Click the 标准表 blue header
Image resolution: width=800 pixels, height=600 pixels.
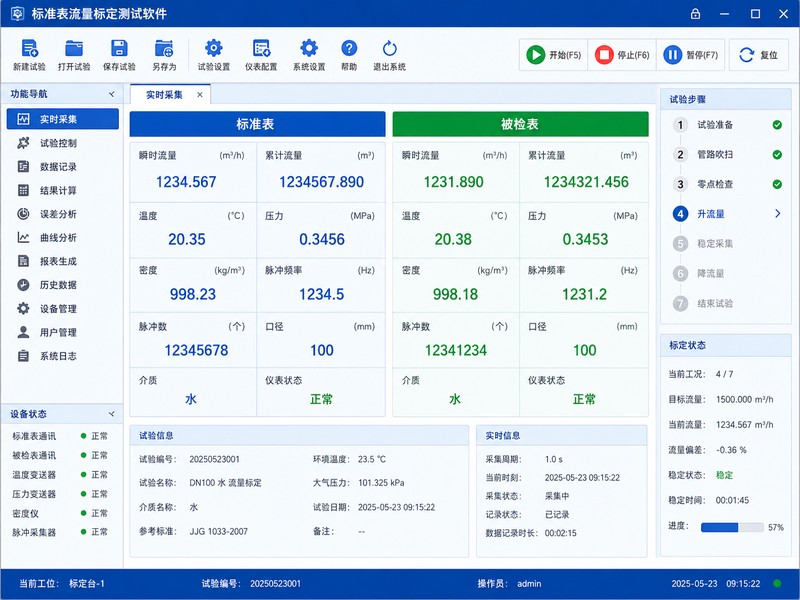point(257,124)
